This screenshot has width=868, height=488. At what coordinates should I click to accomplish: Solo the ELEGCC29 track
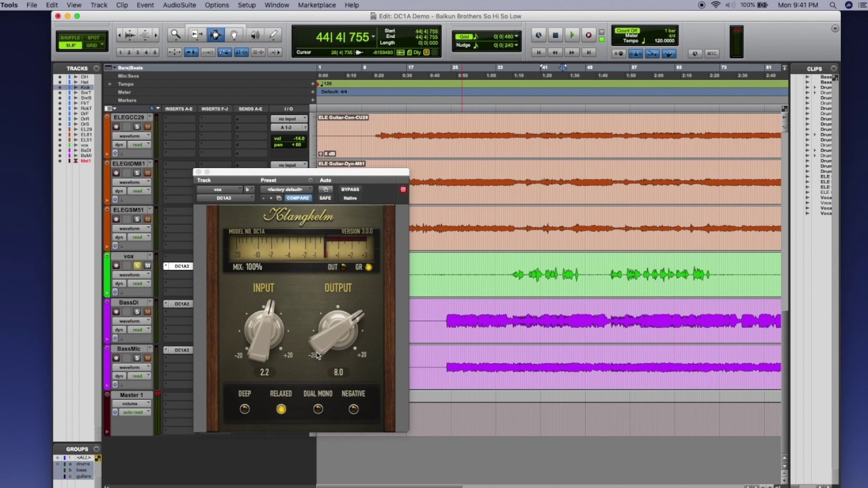[x=137, y=127]
